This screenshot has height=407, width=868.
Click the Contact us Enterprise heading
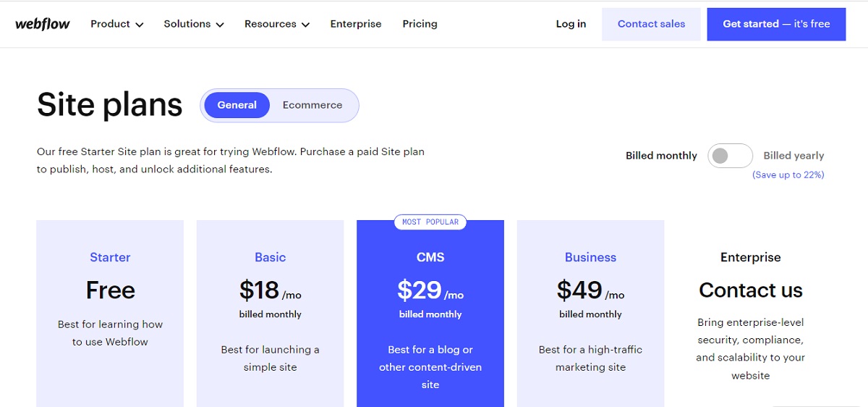point(751,290)
